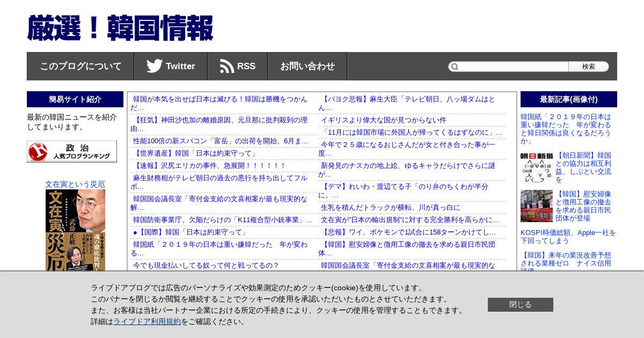Open 文在寅という災厄 book link
Image resolution: width=644 pixels, height=338 pixels.
pos(75,184)
